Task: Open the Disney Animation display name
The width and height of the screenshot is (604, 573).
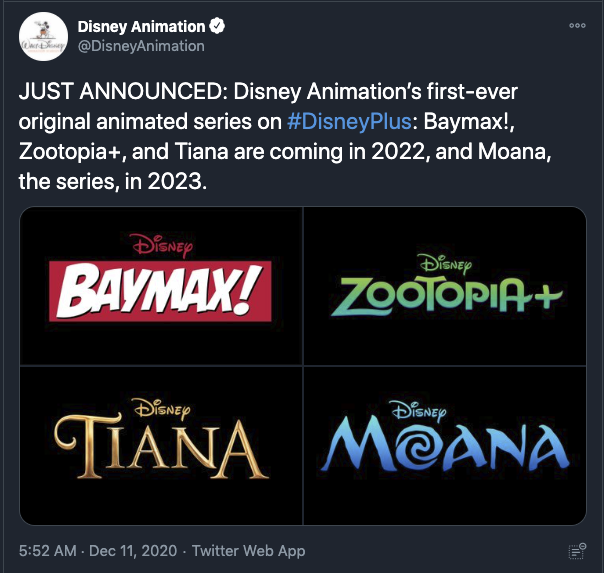Action: click(x=141, y=27)
